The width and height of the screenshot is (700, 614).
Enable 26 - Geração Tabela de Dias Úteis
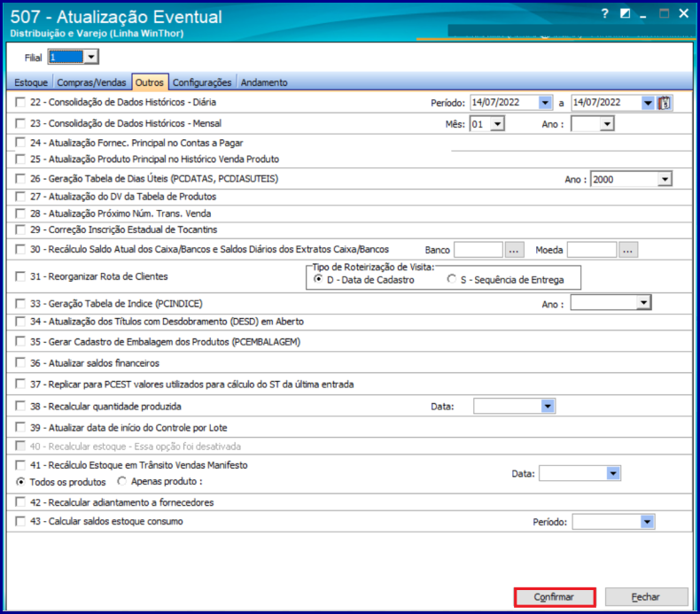pos(20,179)
